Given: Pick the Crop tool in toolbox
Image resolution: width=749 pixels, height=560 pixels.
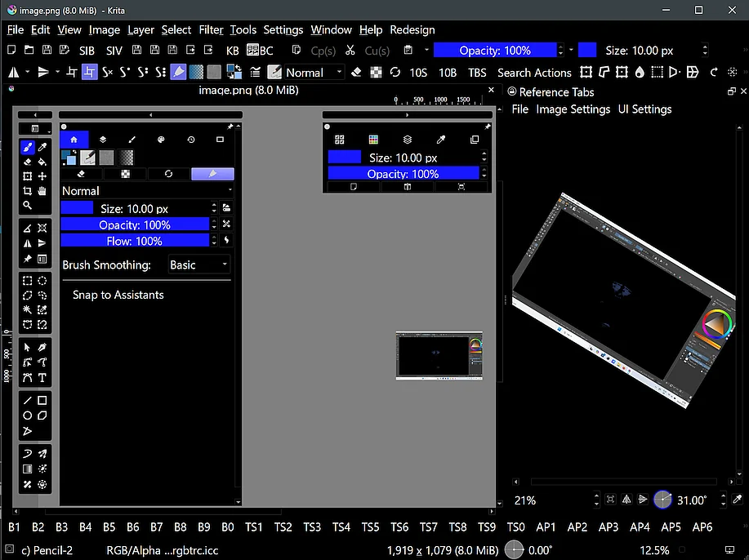Looking at the screenshot, I should [x=27, y=191].
